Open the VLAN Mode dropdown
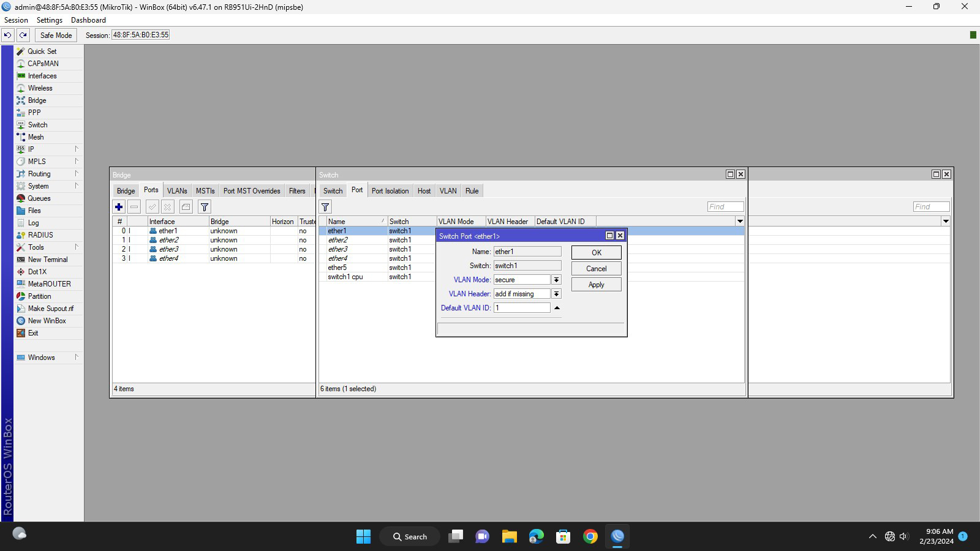 click(x=556, y=280)
